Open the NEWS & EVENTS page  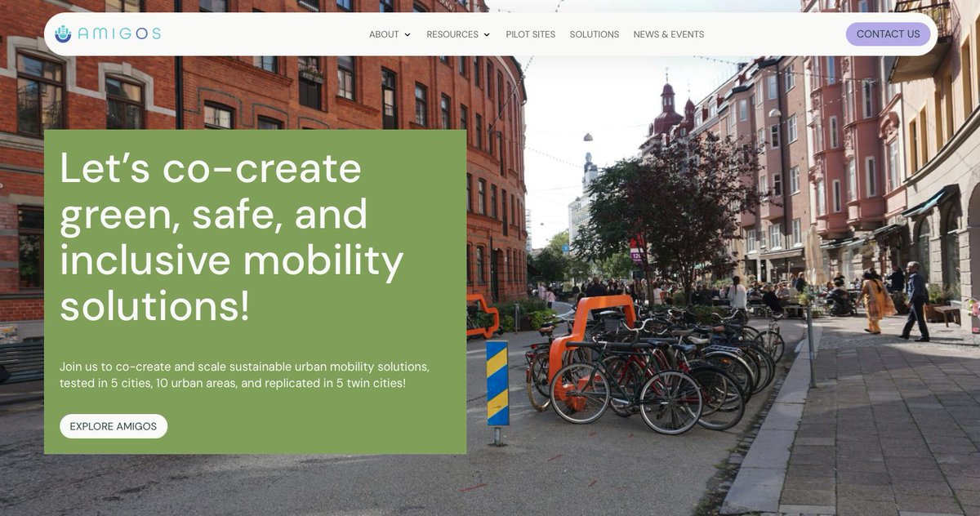coord(669,34)
